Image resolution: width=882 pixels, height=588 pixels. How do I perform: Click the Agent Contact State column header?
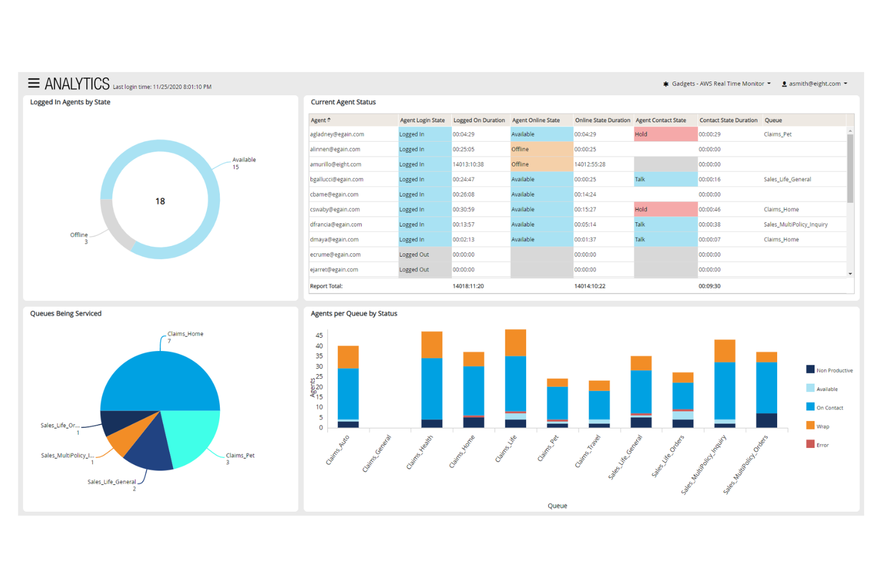tap(661, 120)
